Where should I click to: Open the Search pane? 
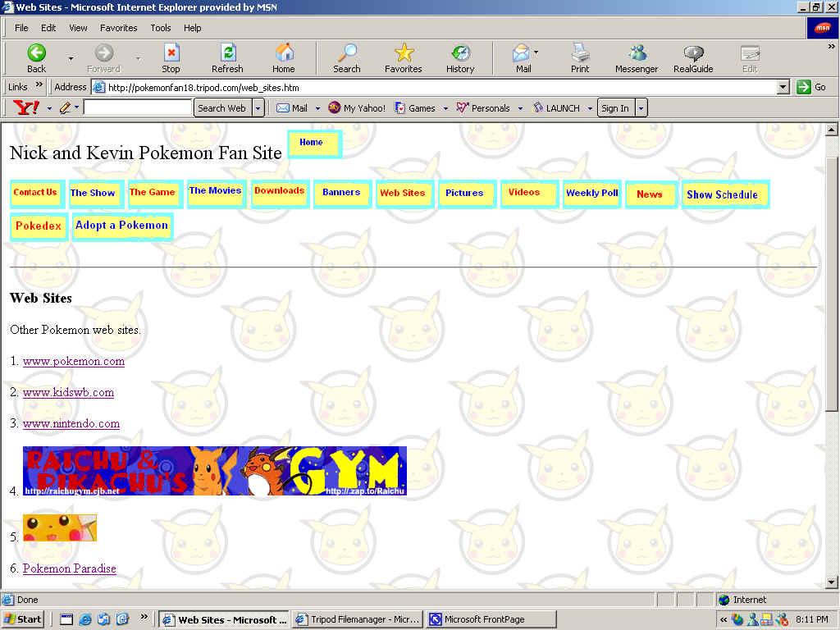pyautogui.click(x=347, y=53)
